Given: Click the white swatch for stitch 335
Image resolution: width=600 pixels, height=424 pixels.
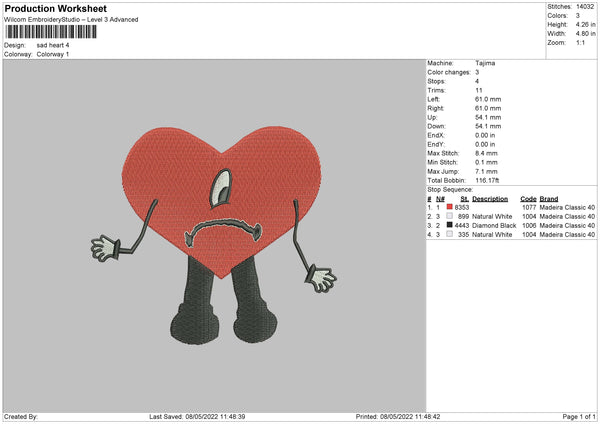Looking at the screenshot, I should pos(450,235).
